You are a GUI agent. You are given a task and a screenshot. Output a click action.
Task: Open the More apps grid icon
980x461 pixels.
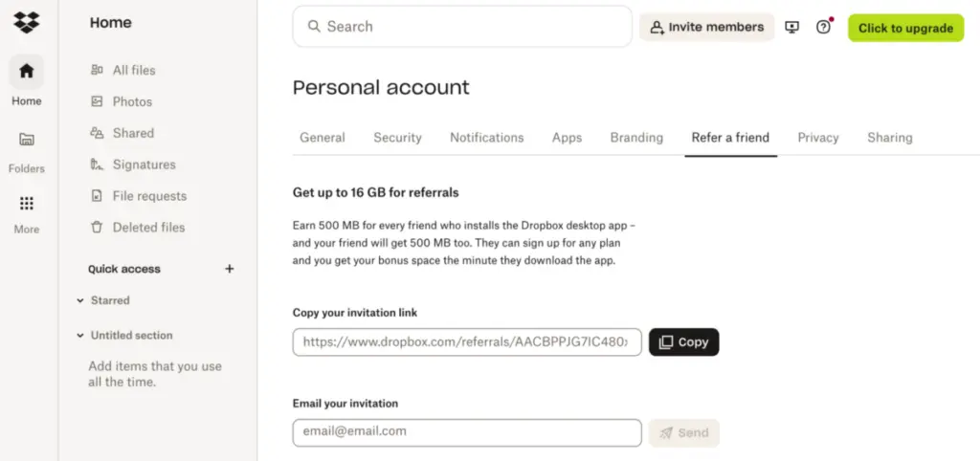pyautogui.click(x=26, y=204)
